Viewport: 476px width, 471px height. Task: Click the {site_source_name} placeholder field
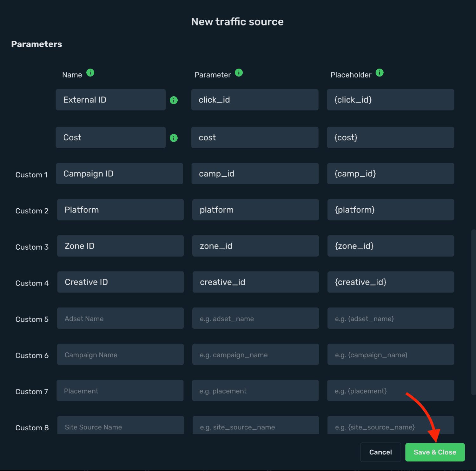[x=391, y=425]
